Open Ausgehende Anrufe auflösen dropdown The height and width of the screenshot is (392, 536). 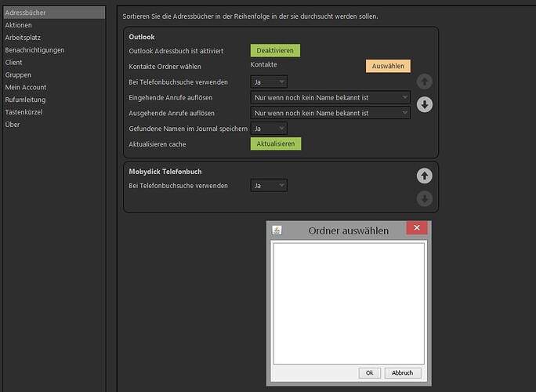(330, 113)
